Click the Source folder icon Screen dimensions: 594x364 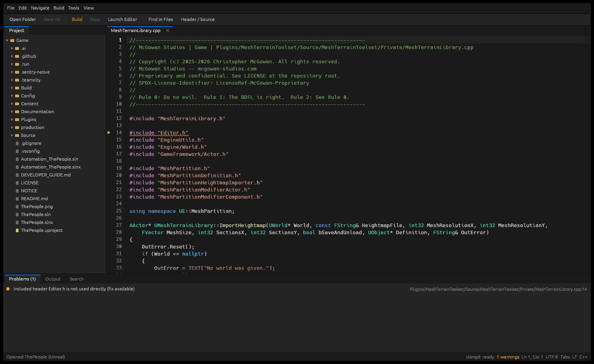coord(17,135)
